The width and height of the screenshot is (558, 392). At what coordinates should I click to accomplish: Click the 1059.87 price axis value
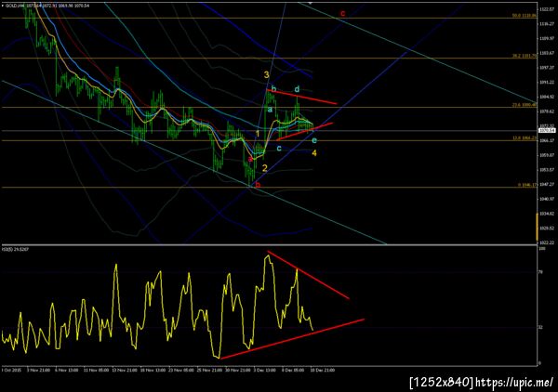547,155
